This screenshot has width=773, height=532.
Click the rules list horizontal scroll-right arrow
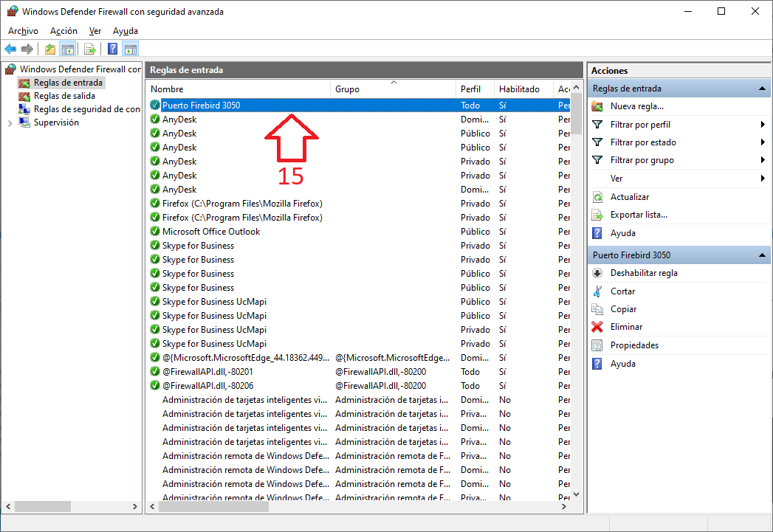pyautogui.click(x=564, y=506)
